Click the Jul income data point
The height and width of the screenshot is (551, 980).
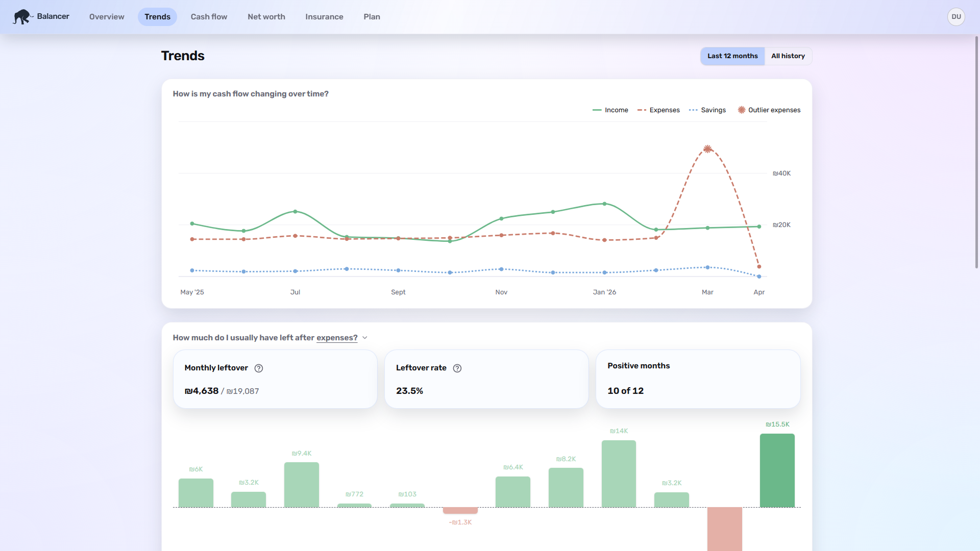(x=295, y=211)
